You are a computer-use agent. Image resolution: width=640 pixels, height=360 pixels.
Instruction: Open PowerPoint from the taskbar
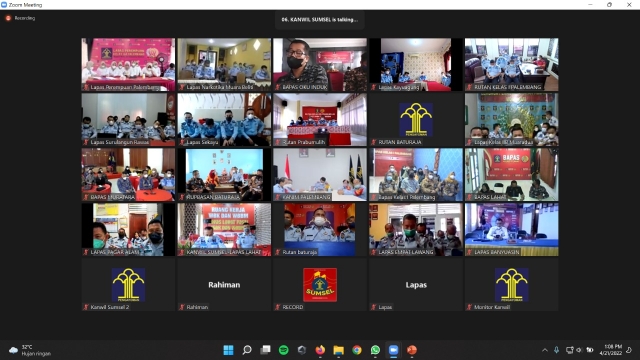tap(412, 350)
